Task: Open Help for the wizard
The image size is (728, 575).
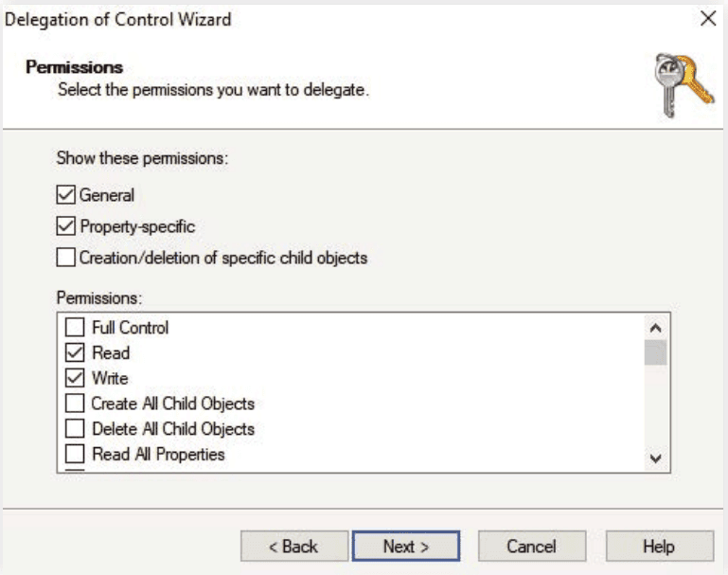Action: (659, 547)
